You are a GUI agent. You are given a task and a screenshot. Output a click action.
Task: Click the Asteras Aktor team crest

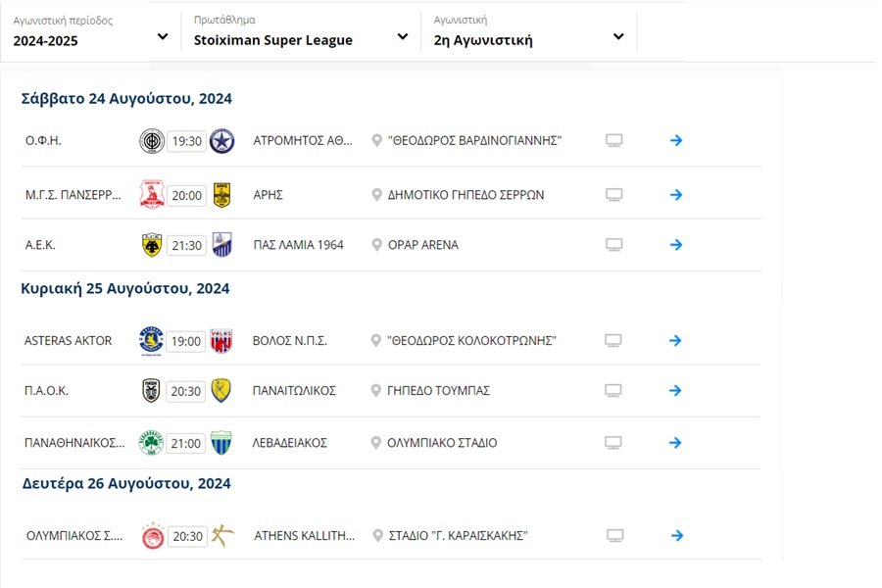151,340
